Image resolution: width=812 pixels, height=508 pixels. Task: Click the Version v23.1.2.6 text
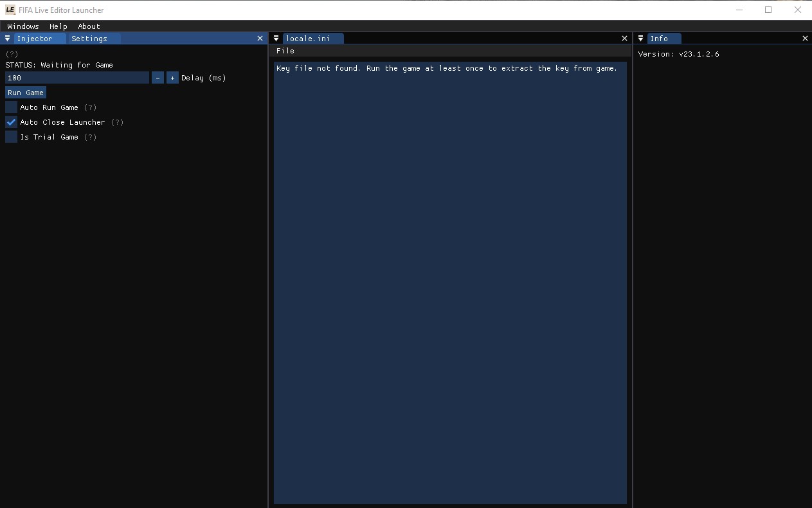click(679, 54)
